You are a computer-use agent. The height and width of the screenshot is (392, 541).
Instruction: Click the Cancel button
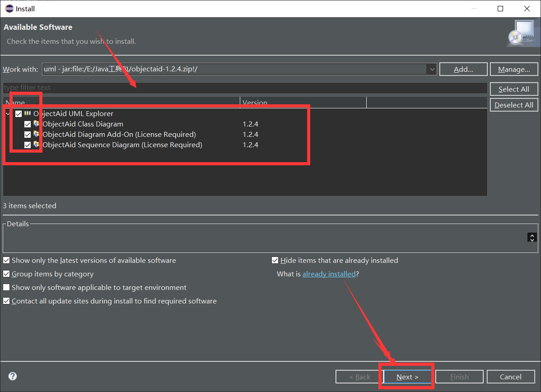click(511, 377)
